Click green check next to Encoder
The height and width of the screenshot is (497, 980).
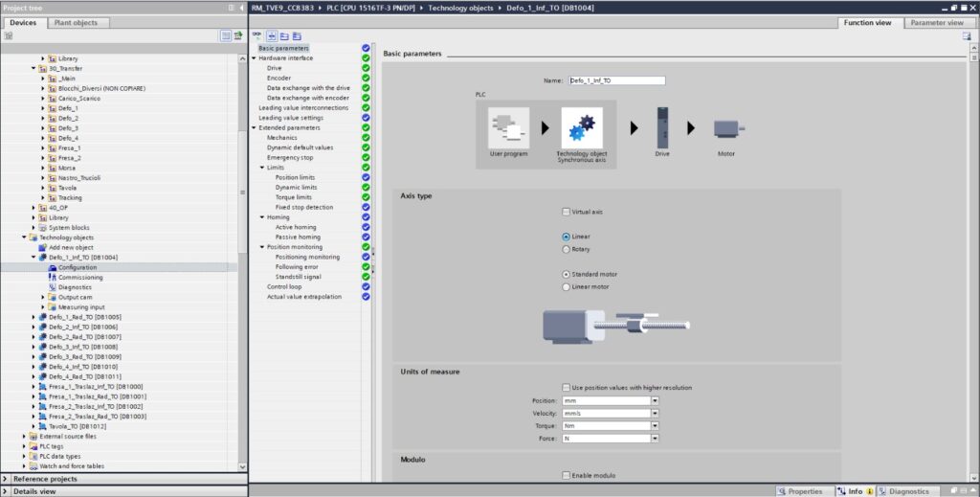366,79
